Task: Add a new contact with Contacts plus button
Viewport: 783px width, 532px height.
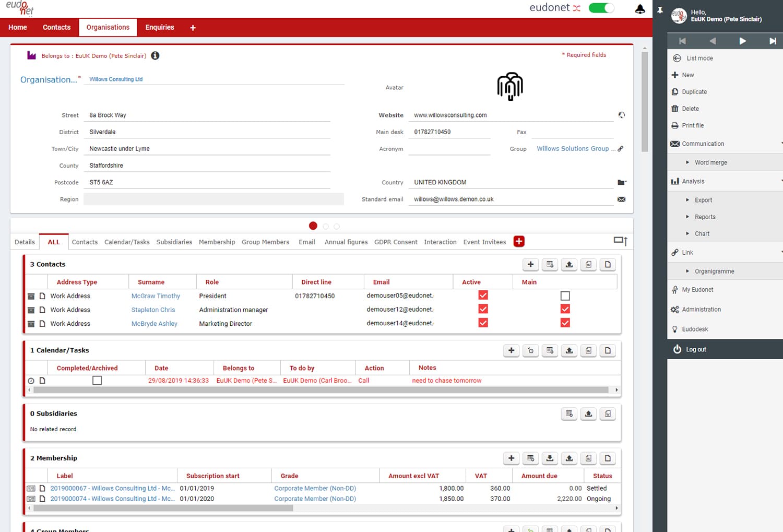Action: [530, 264]
